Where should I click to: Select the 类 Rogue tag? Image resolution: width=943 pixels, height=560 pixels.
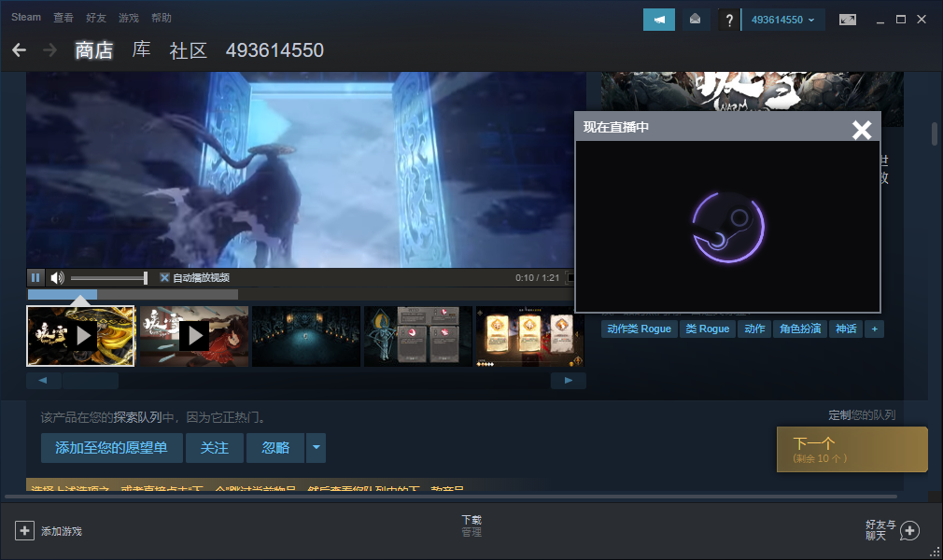[708, 329]
